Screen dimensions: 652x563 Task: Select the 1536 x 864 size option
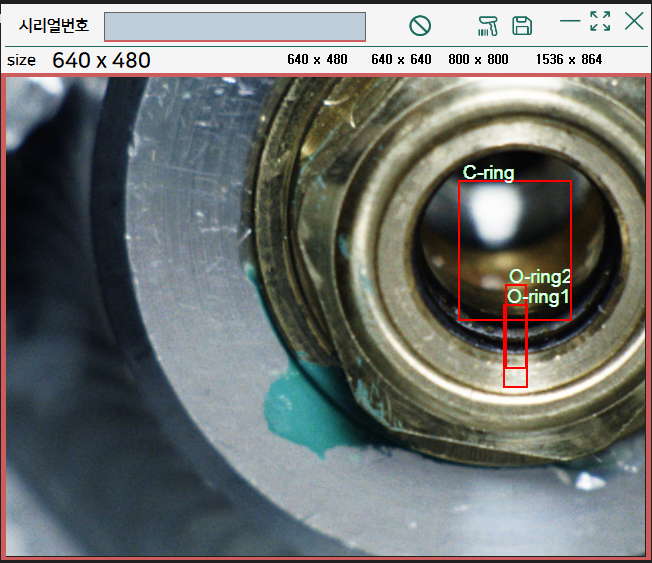pyautogui.click(x=569, y=59)
